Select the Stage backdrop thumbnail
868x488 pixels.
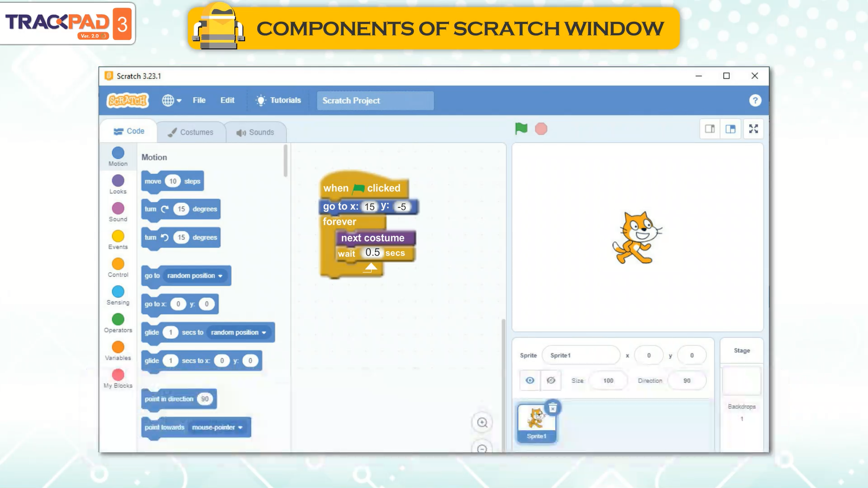click(742, 381)
